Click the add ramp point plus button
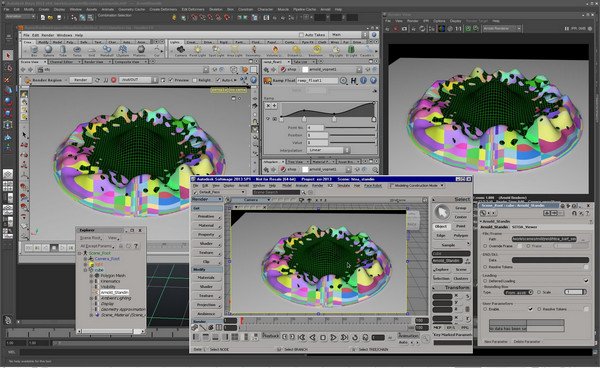Image resolution: width=600 pixels, height=368 pixels. 274,106
